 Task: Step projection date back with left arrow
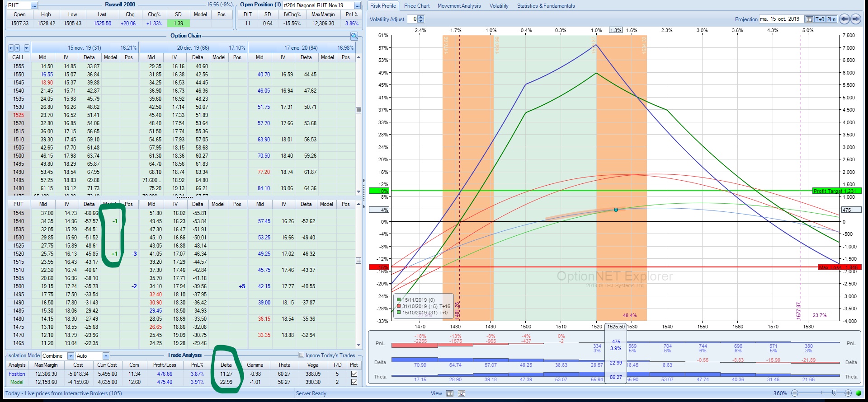pyautogui.click(x=845, y=19)
